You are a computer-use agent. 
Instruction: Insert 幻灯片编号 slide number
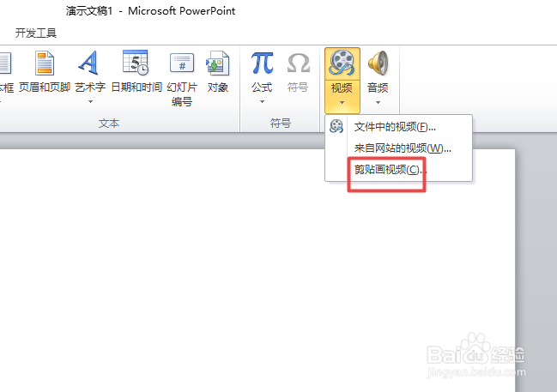[x=182, y=78]
